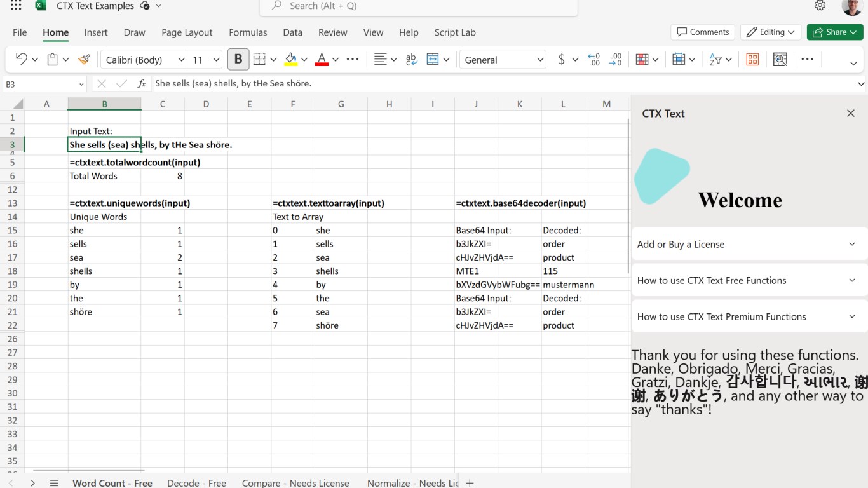868x488 pixels.
Task: Add a new sheet
Action: (x=470, y=483)
